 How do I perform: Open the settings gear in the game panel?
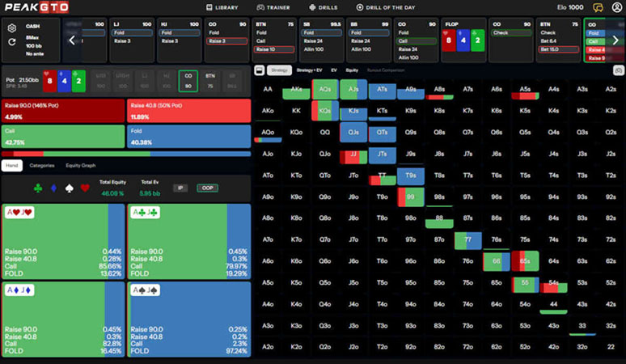pos(12,28)
